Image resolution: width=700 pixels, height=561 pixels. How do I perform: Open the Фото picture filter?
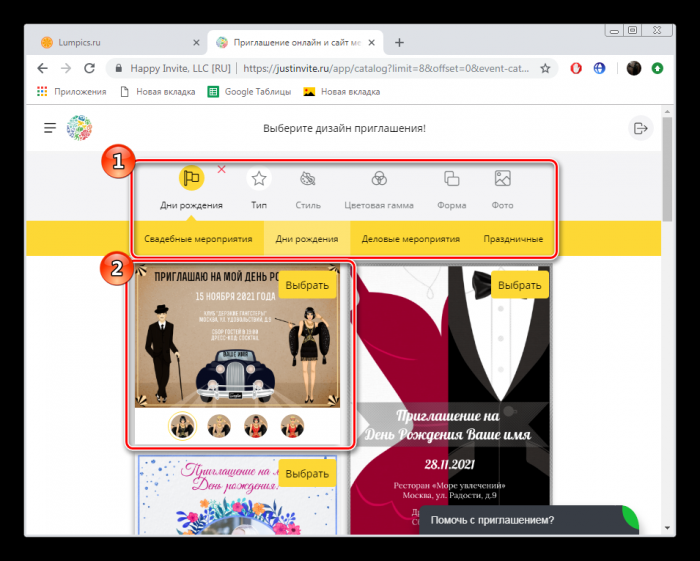(503, 179)
